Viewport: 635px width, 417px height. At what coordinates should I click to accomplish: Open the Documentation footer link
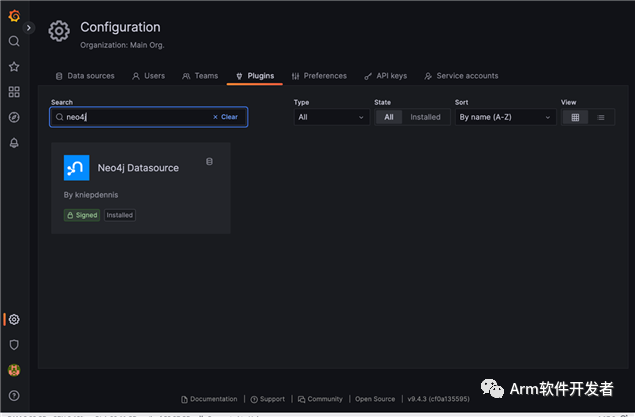pos(209,399)
